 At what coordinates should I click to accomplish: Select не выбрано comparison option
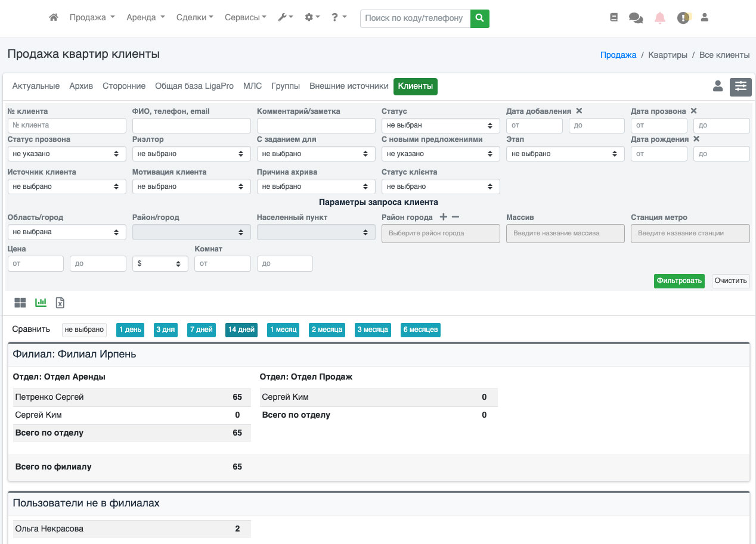84,329
